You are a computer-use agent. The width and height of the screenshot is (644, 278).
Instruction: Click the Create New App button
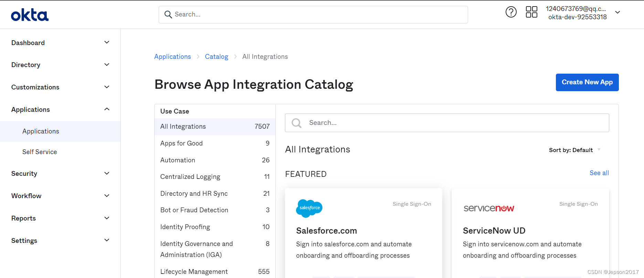click(587, 82)
